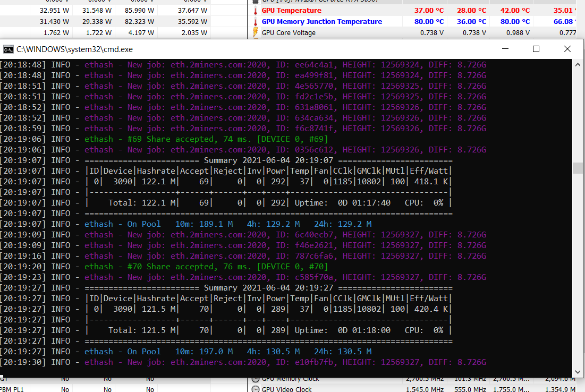Image resolution: width=585 pixels, height=392 pixels.
Task: Click the 85.990 W power value
Action: point(140,11)
